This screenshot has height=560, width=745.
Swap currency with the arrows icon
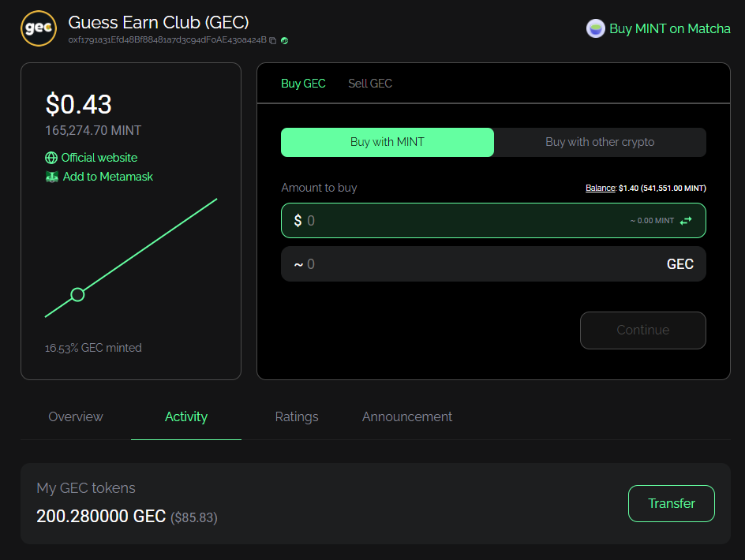[x=686, y=220]
